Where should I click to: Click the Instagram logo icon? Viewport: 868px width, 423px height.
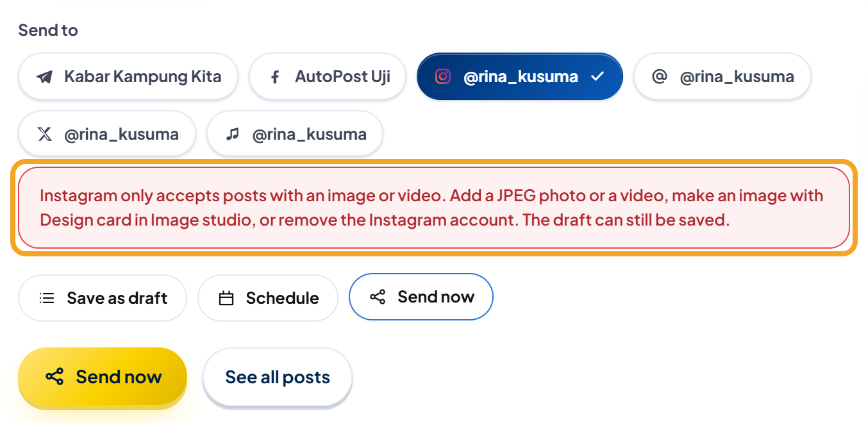coord(443,77)
